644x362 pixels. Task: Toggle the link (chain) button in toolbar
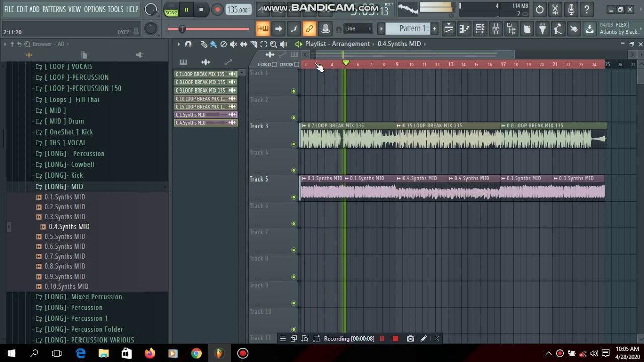point(309,29)
